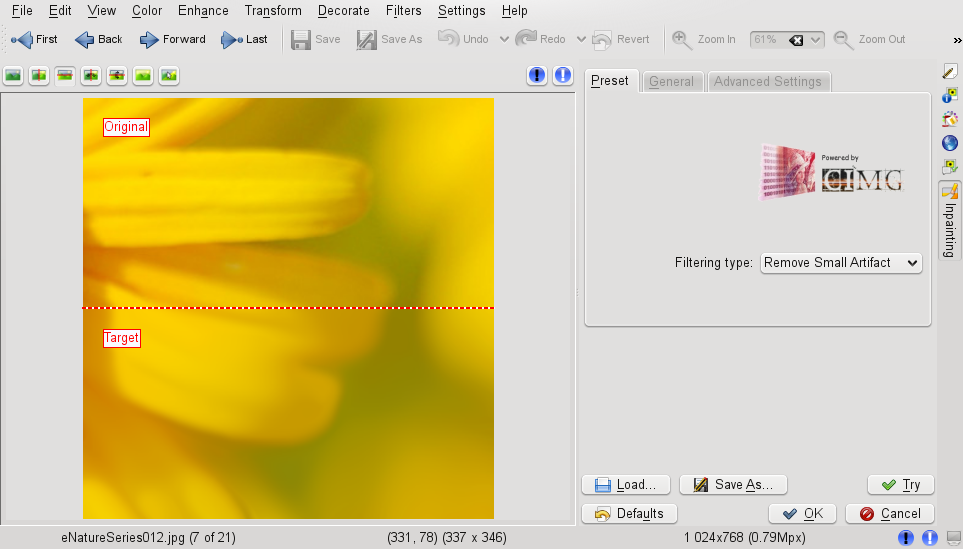Open the File menu
The height and width of the screenshot is (549, 963).
click(x=22, y=10)
